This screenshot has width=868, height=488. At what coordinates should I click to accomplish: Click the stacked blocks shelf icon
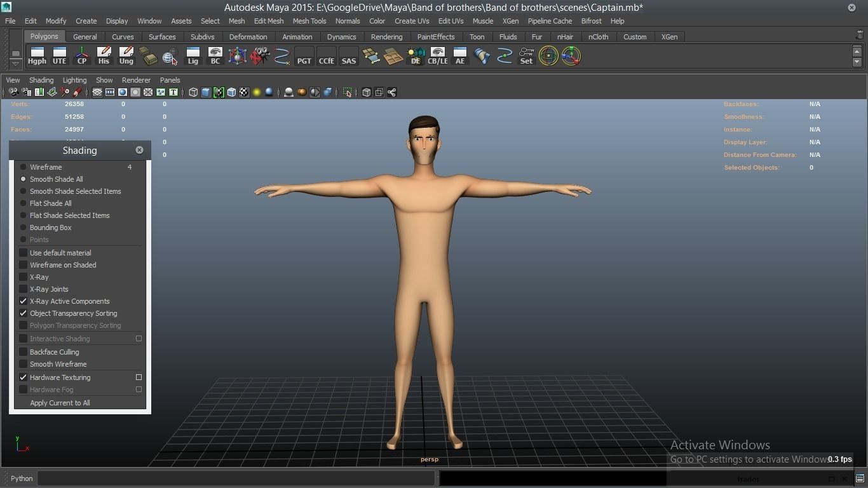pos(148,56)
